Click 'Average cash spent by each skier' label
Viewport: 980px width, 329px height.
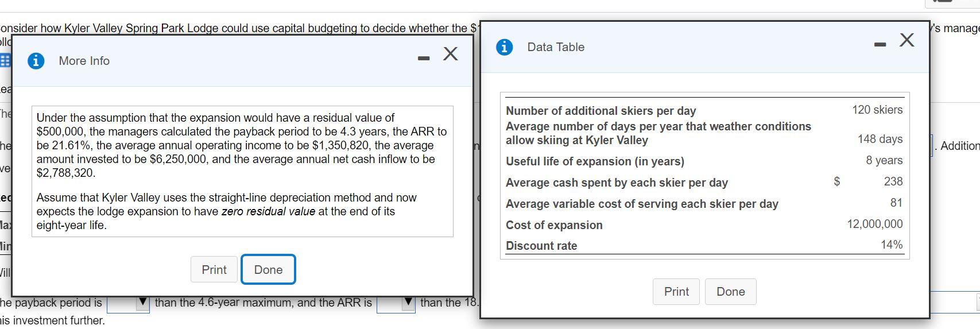(617, 183)
